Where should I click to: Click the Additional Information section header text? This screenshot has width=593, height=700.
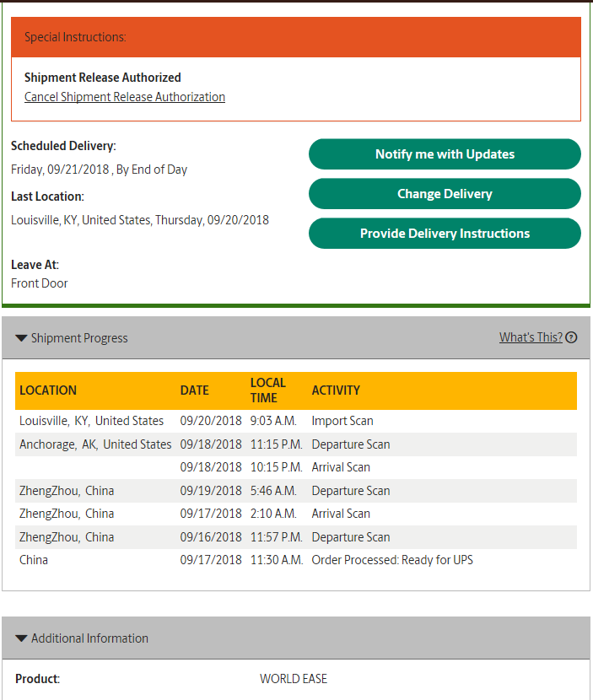point(89,638)
